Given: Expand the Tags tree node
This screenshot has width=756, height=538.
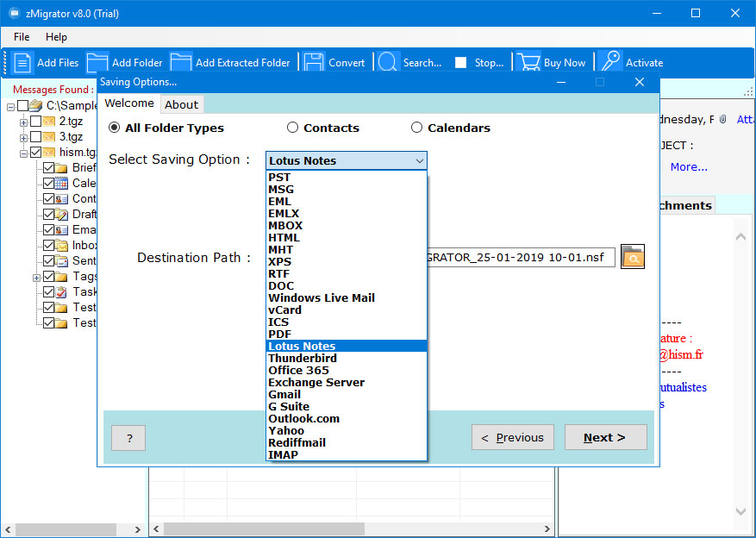Looking at the screenshot, I should (x=36, y=278).
